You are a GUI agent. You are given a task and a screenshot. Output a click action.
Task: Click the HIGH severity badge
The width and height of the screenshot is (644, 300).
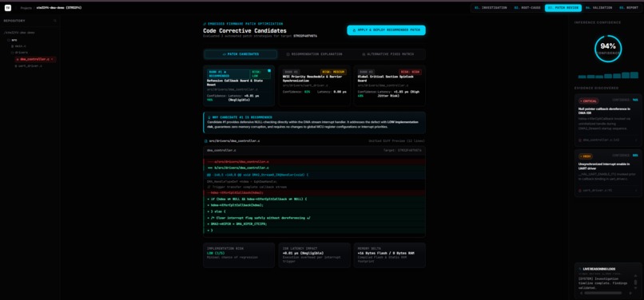(x=586, y=156)
